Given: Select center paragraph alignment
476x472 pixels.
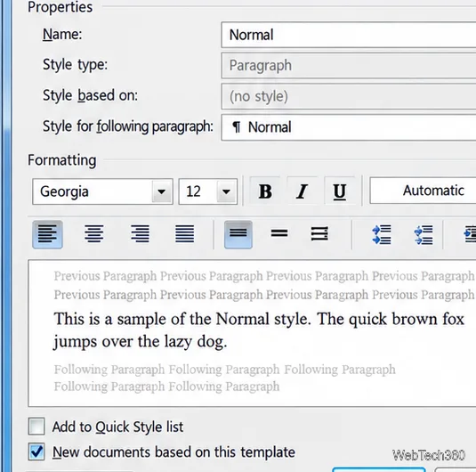Looking at the screenshot, I should tap(93, 234).
